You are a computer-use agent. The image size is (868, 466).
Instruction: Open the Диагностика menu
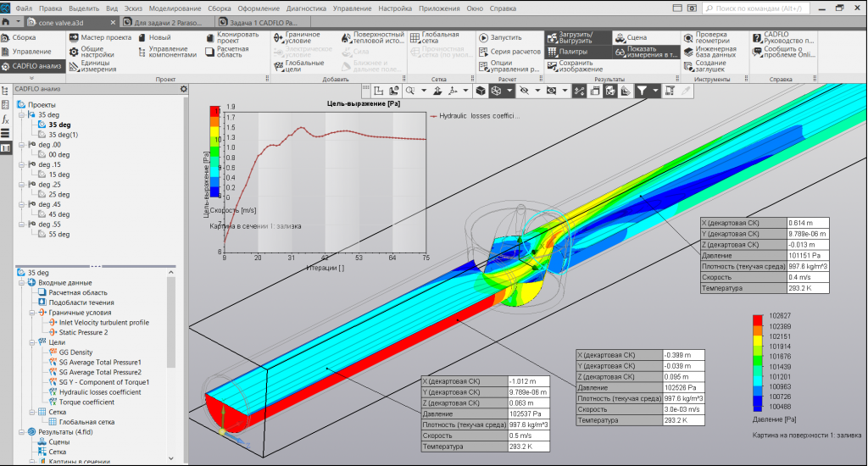point(306,8)
